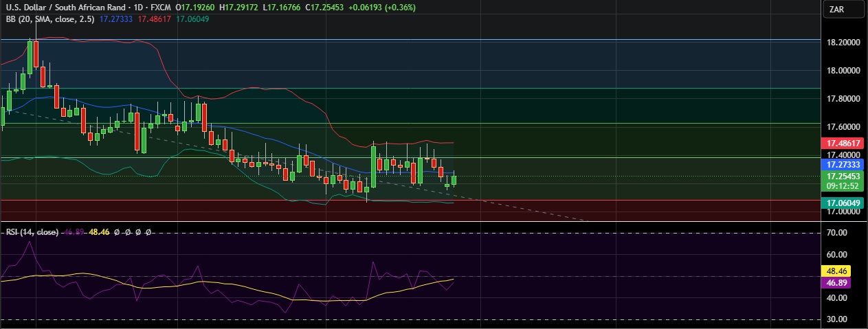Click the blue 17.27333 price axis label

(842, 165)
